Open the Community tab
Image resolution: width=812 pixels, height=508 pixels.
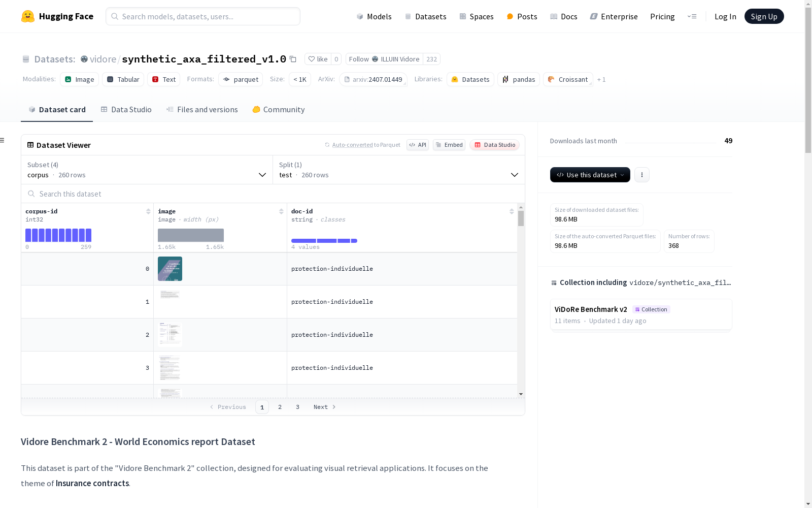point(279,110)
